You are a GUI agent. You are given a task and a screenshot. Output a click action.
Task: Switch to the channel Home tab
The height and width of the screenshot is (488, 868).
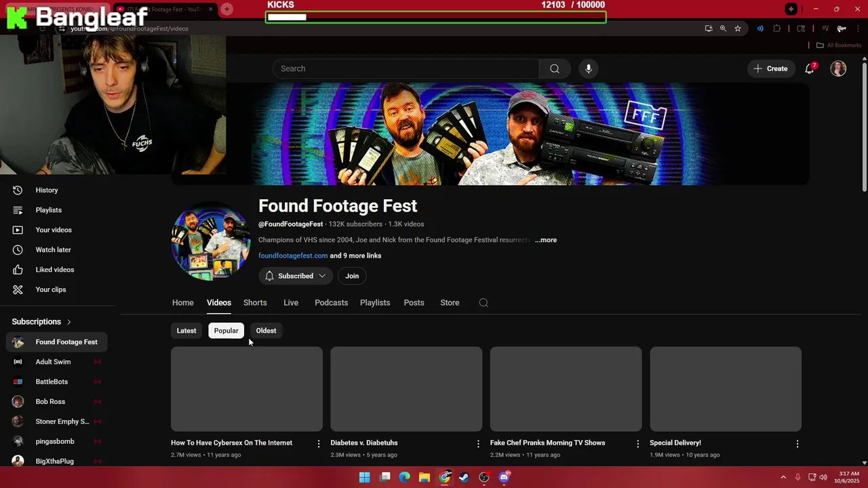click(183, 303)
